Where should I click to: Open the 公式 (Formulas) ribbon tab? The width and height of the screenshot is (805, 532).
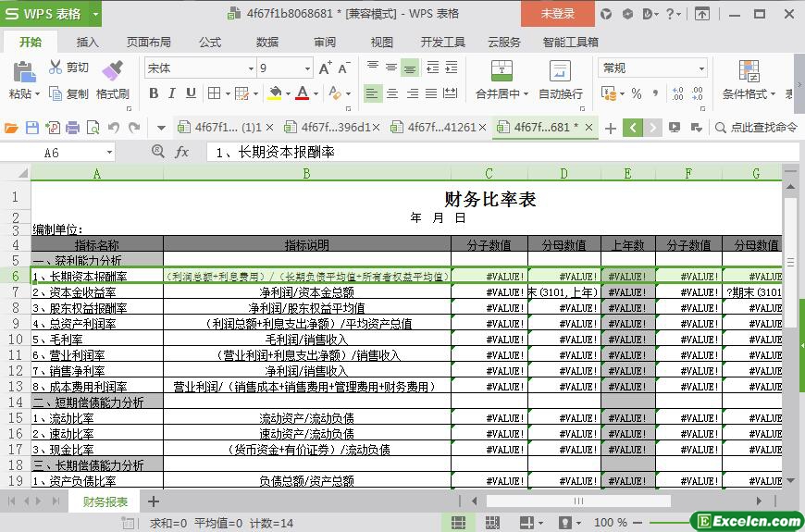pos(210,42)
